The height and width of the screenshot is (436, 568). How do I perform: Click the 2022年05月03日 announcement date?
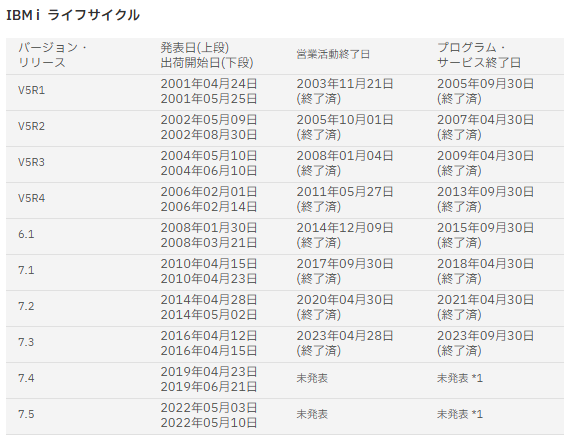(209, 408)
